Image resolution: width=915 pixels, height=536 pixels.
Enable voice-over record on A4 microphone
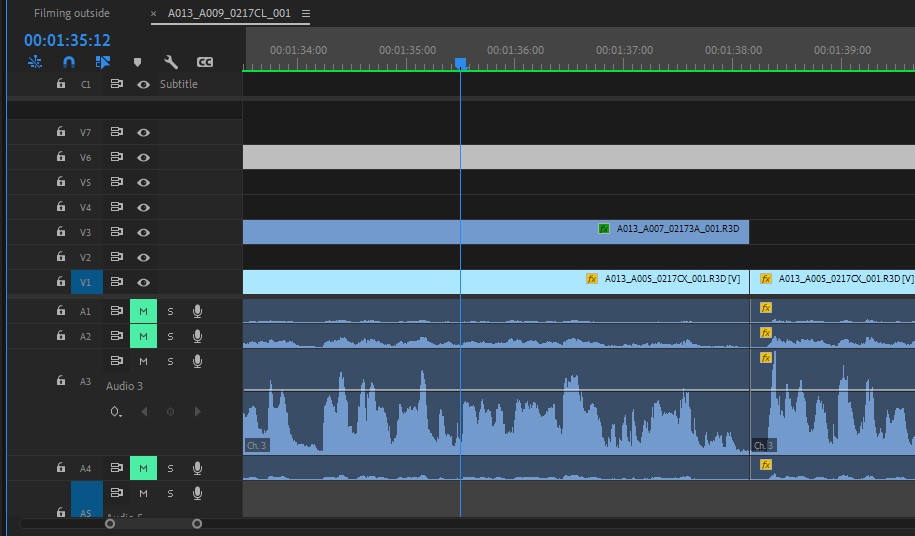click(198, 468)
